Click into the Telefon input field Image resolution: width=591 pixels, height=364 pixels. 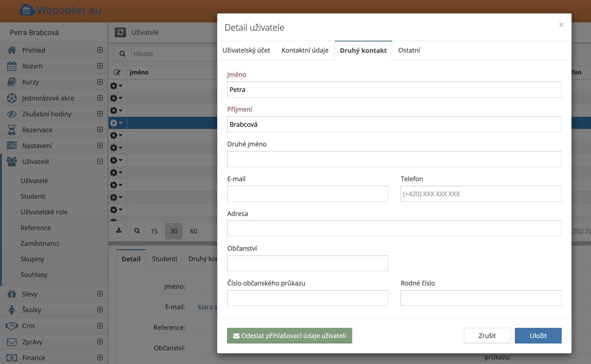pyautogui.click(x=481, y=194)
